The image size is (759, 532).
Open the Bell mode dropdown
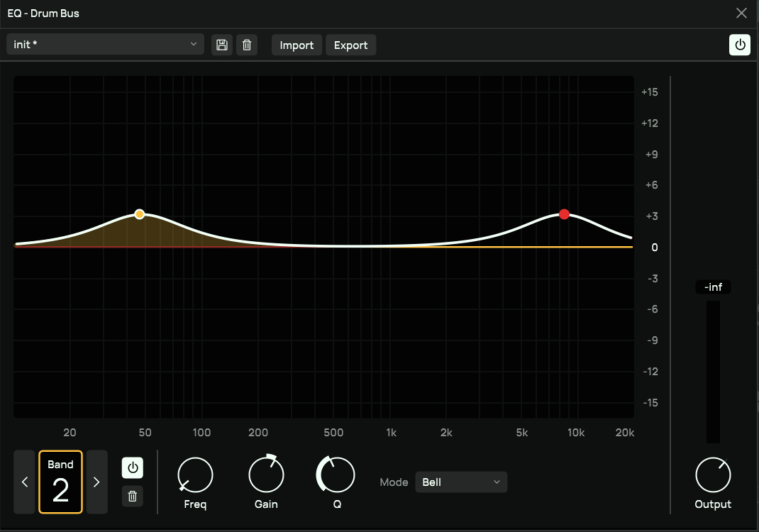click(461, 482)
